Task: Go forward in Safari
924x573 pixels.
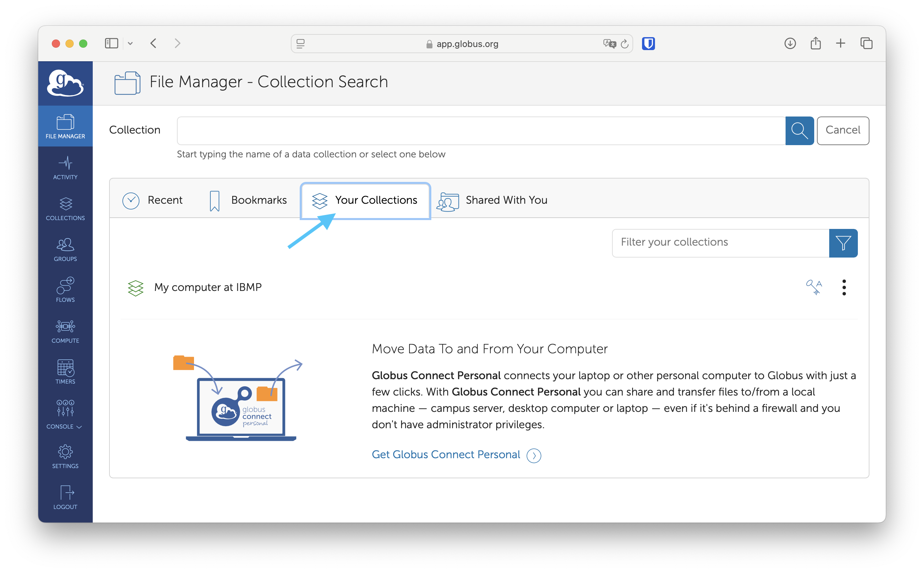Action: tap(178, 44)
